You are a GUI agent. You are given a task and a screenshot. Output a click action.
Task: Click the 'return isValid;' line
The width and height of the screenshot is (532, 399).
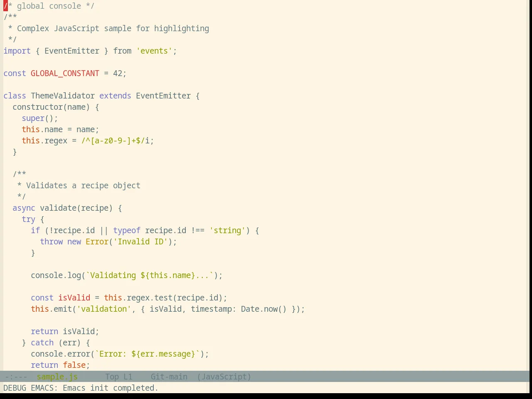[65, 331]
